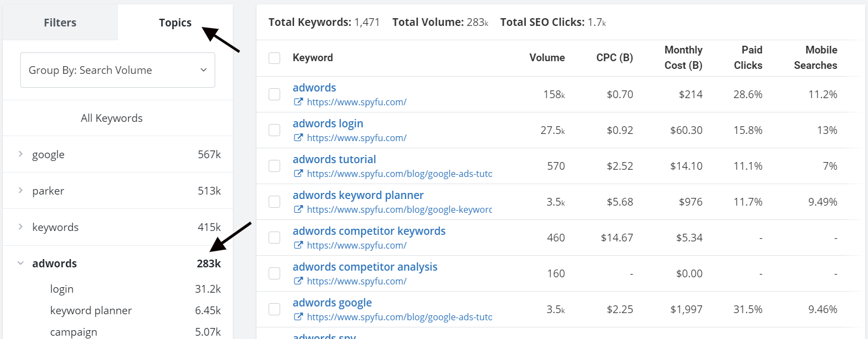Image resolution: width=868 pixels, height=339 pixels.
Task: Select the login subtopic under adwords
Action: 62,289
